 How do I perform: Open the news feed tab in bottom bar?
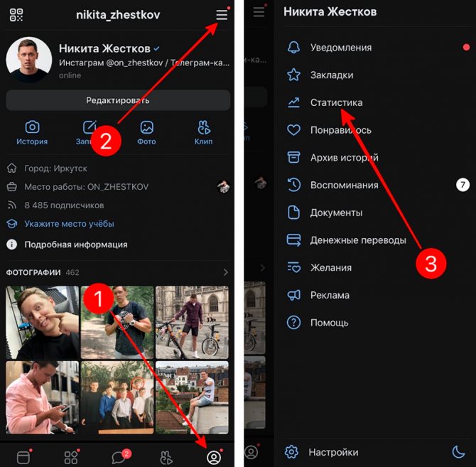coord(23,457)
